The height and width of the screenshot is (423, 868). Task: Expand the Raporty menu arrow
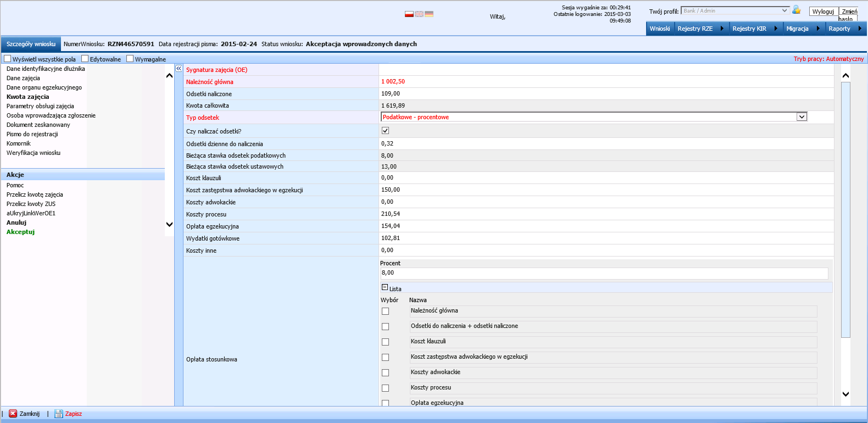[x=859, y=29]
